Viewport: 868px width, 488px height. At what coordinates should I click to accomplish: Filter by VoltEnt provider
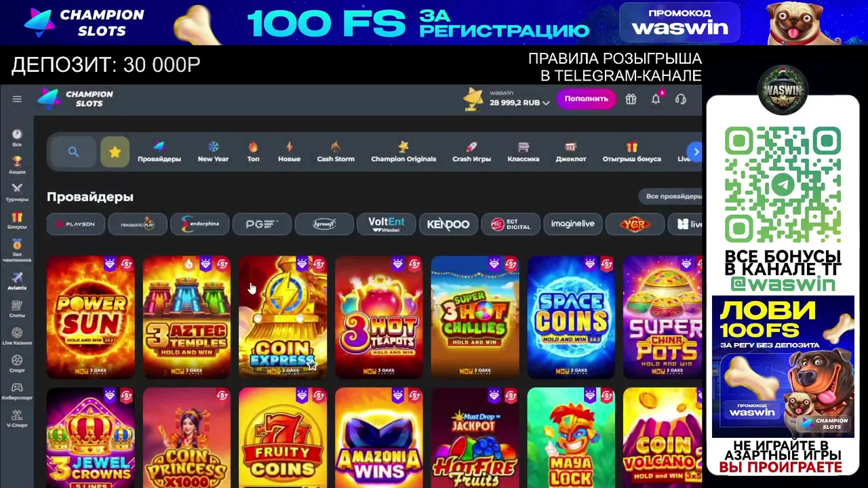pos(386,224)
